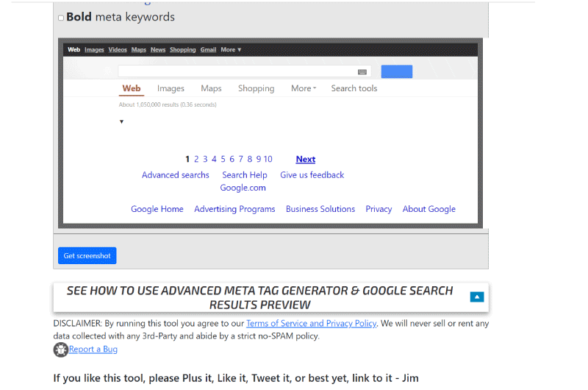Go to results page 5

[223, 159]
